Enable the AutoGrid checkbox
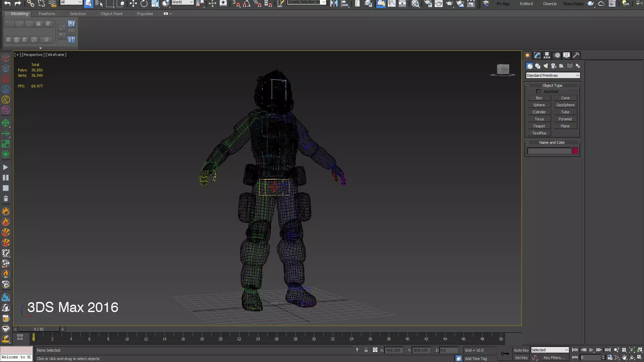The width and height of the screenshot is (644, 362). [538, 92]
